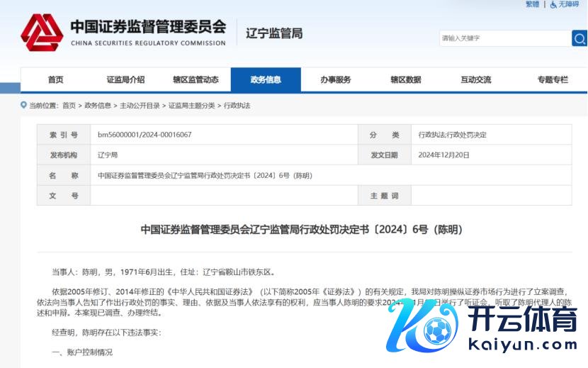Screen dimensions: 588x368
Task: Open the 证监局介绍 navigation tab
Action: (x=125, y=80)
